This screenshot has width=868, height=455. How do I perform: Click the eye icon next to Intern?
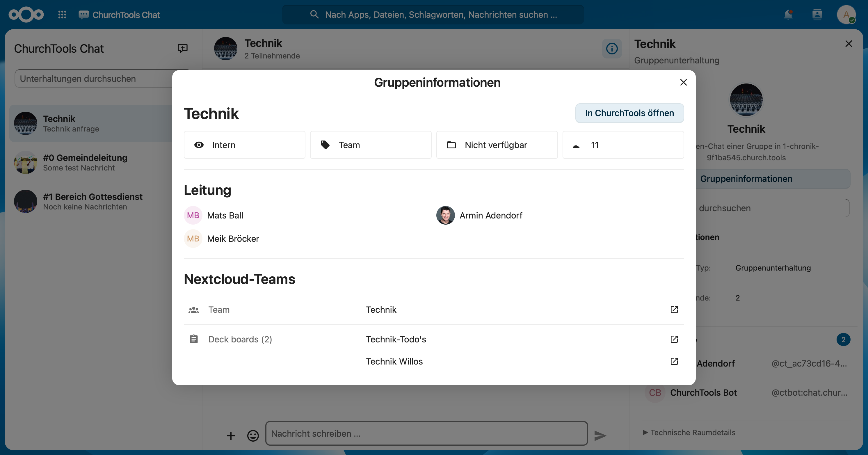(199, 145)
